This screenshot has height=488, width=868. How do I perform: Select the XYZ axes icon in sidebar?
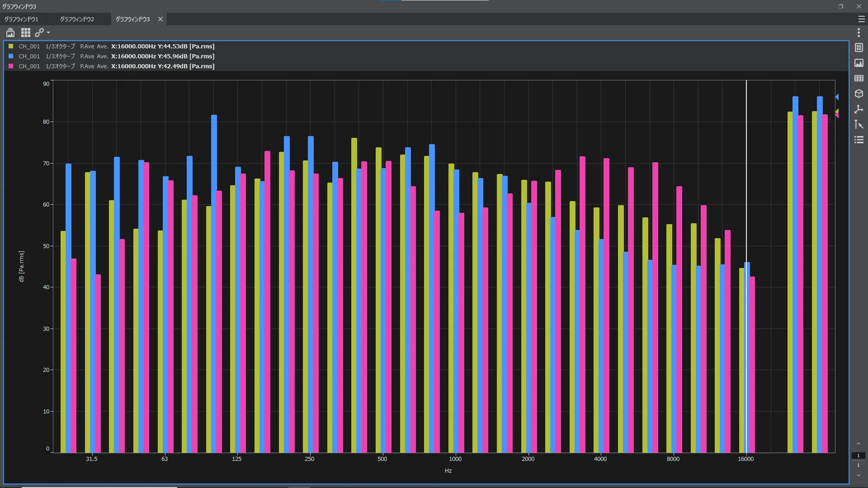(x=859, y=109)
